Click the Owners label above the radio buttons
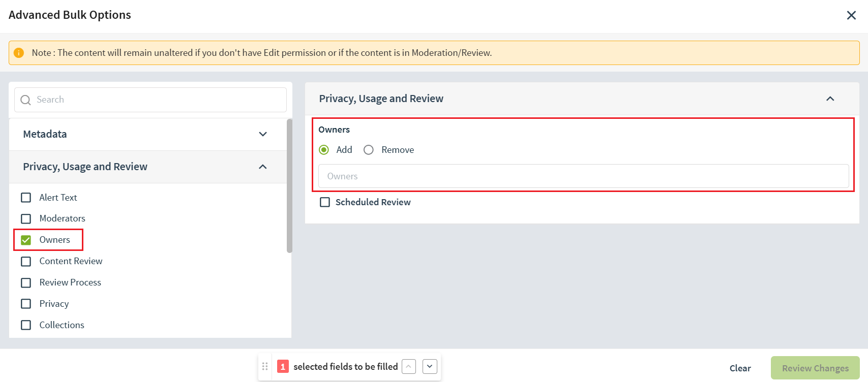Image resolution: width=868 pixels, height=382 pixels. click(334, 130)
